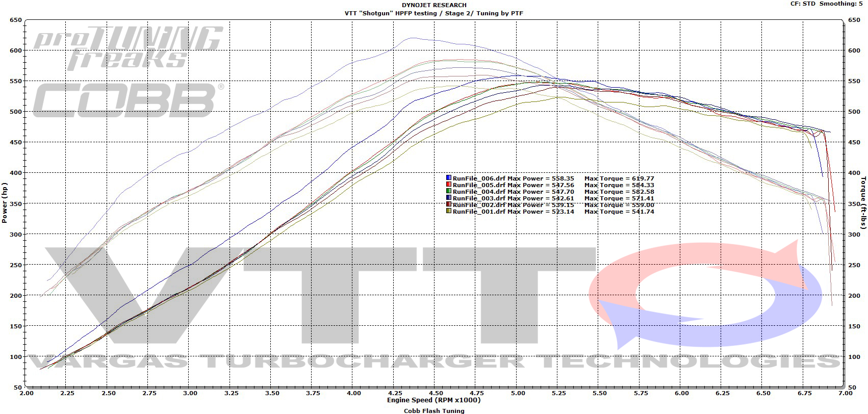Click the 600 tick on right Torque axis

point(854,51)
